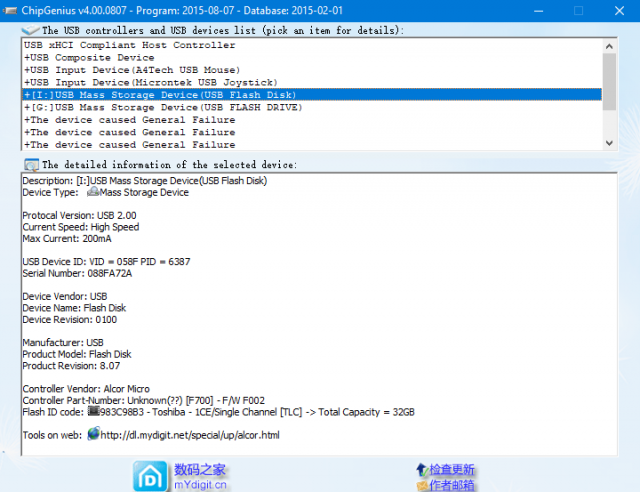Close the ChipGenius window
The height and width of the screenshot is (492, 640).
pos(619,11)
